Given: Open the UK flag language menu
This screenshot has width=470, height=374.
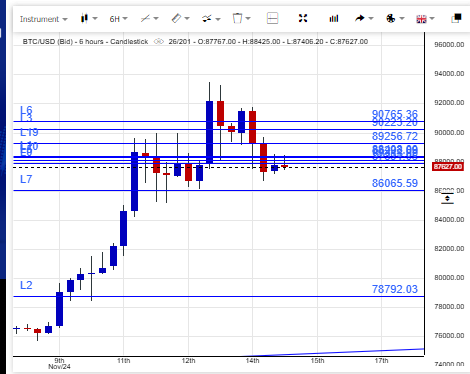Looking at the screenshot, I should click(425, 19).
